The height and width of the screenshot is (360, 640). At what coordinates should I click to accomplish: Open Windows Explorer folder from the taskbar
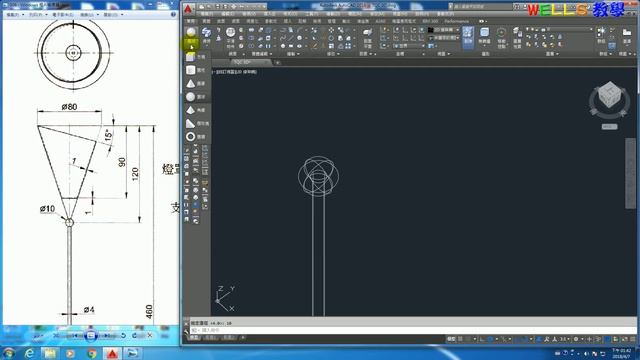click(x=50, y=353)
